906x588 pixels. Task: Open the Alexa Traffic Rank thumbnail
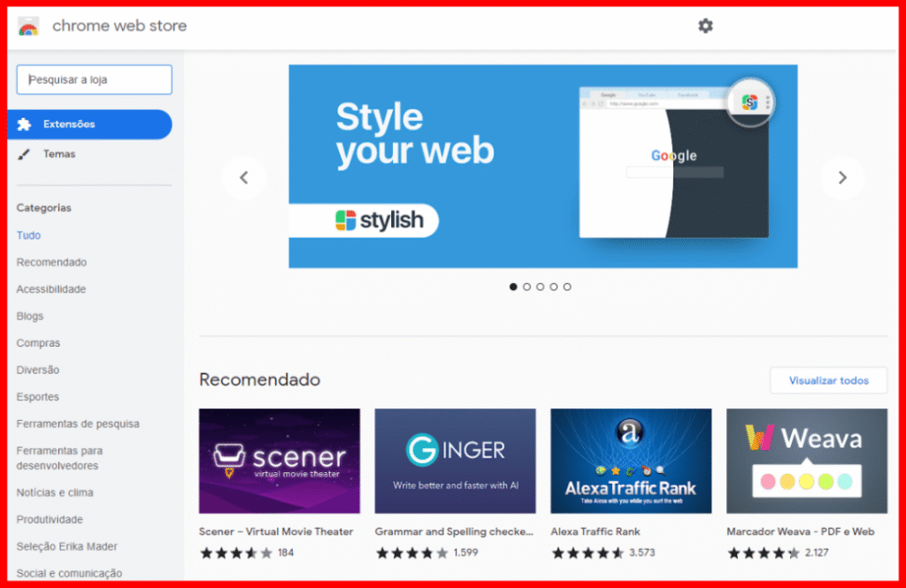[x=631, y=461]
